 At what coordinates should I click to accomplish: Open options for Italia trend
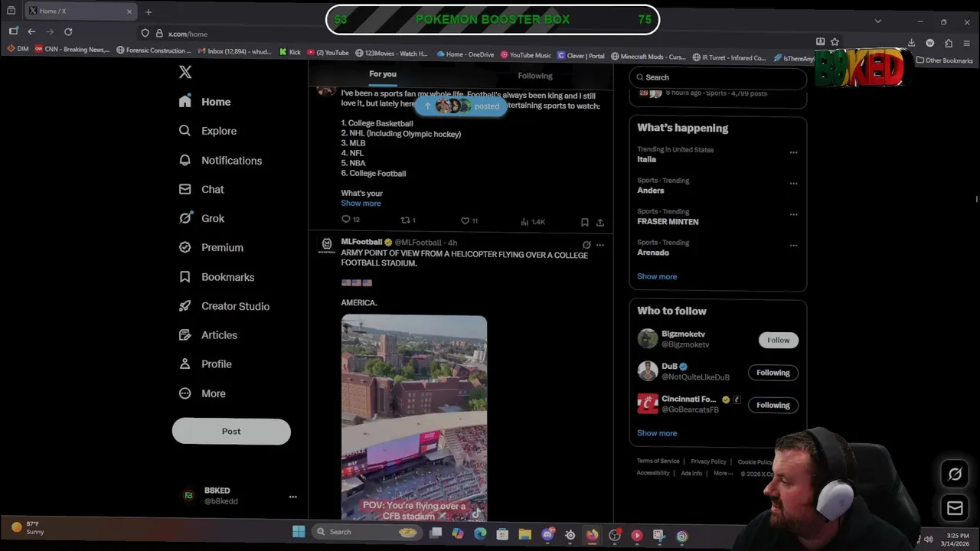coord(793,152)
